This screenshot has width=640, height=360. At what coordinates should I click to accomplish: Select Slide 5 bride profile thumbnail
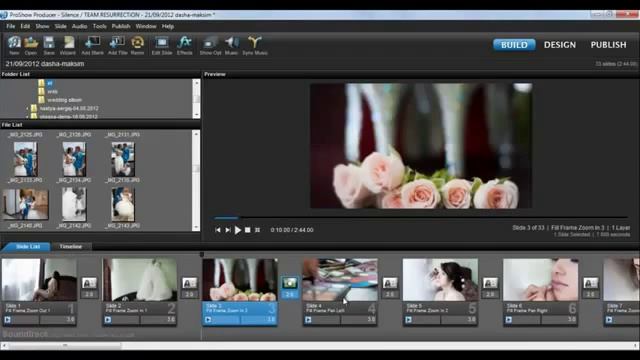pyautogui.click(x=440, y=280)
